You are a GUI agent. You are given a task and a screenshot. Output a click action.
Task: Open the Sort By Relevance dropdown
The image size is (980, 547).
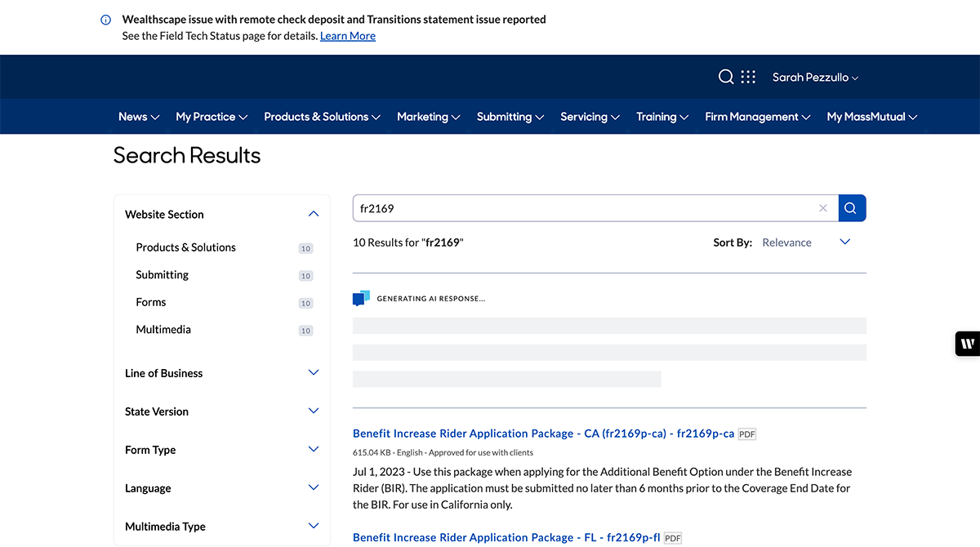(x=805, y=242)
